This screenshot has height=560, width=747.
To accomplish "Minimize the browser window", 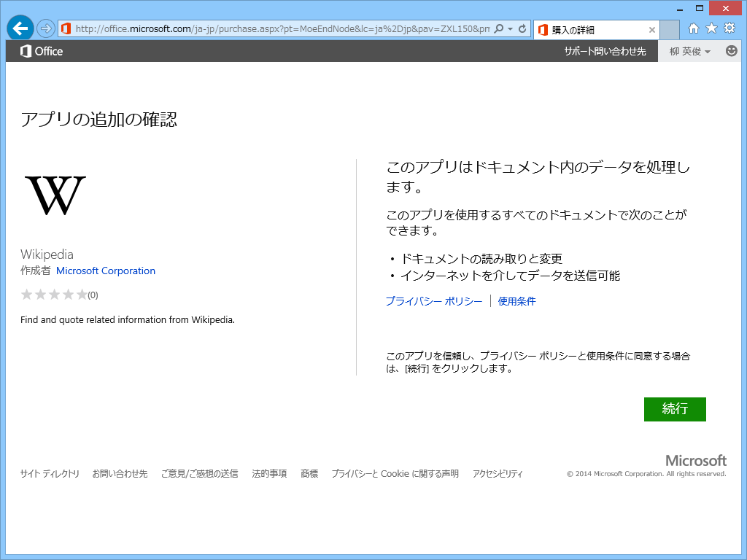I will 680,8.
